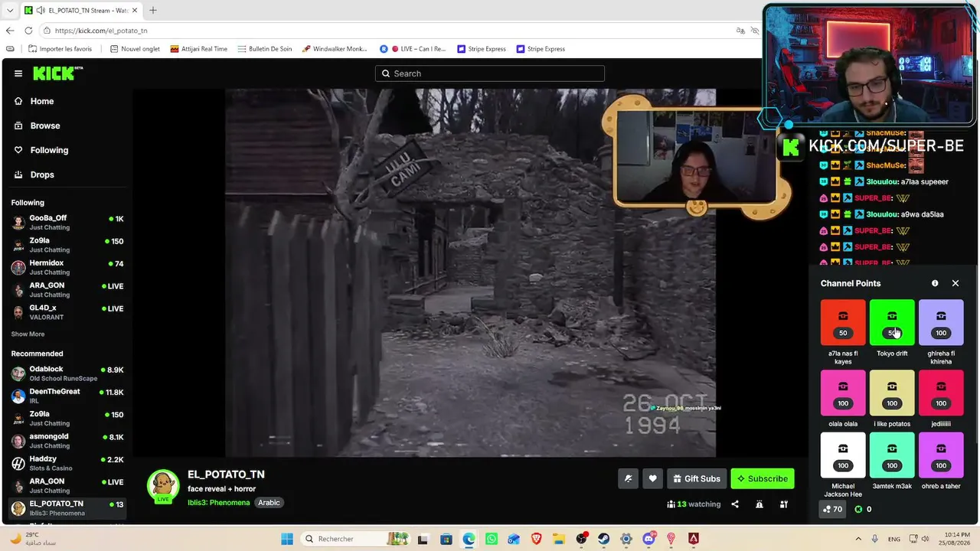Open Channel Points info icon
The height and width of the screenshot is (551, 980).
[x=935, y=283]
